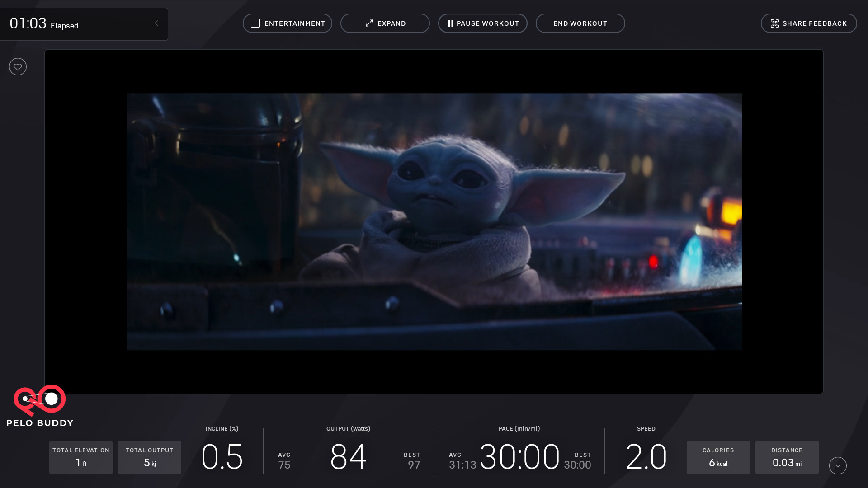Tap the Output 84 watts reading
This screenshot has height=488, width=868.
click(x=348, y=456)
